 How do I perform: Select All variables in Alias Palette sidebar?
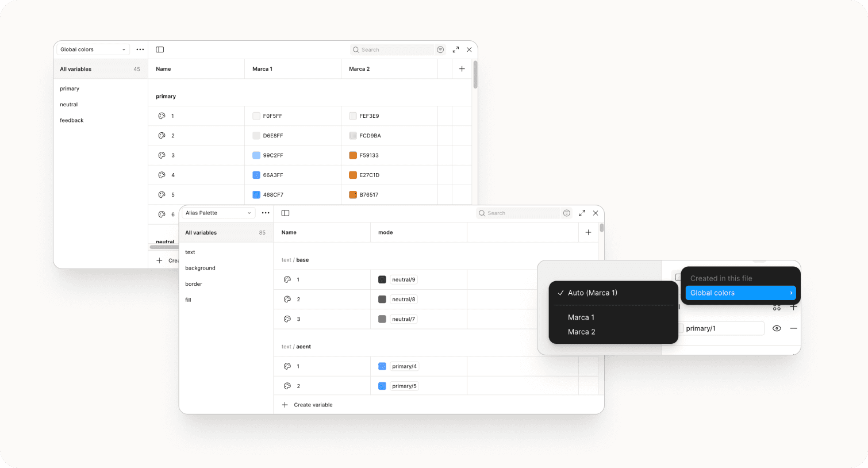(226, 233)
